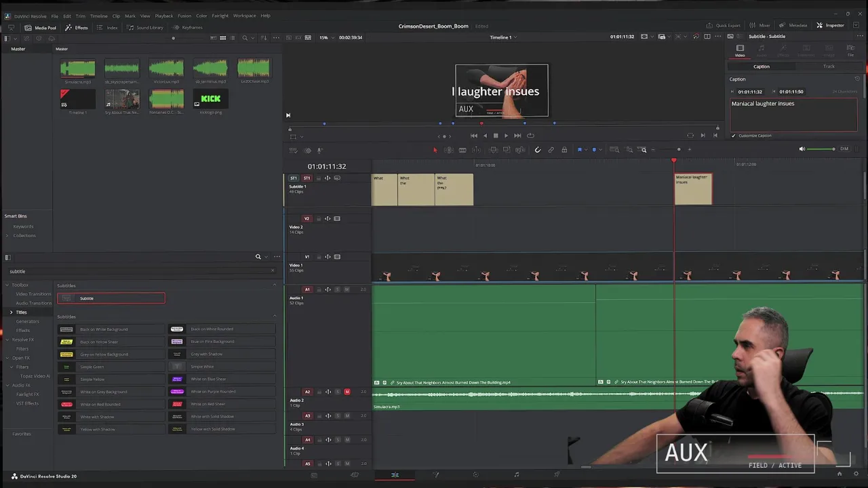Screen dimensions: 868x488
Task: Toggle Loop playback icon
Action: pos(530,136)
